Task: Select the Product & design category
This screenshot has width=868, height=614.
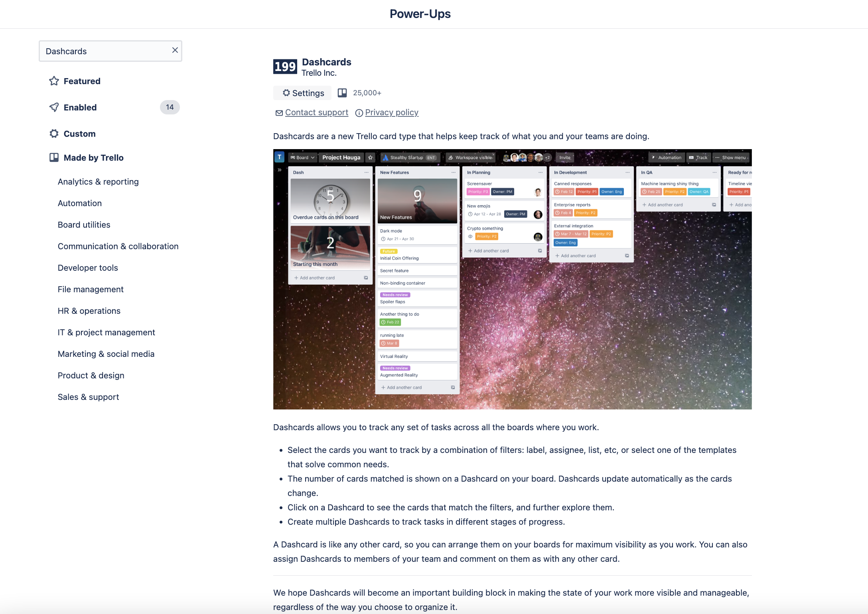Action: click(x=91, y=376)
